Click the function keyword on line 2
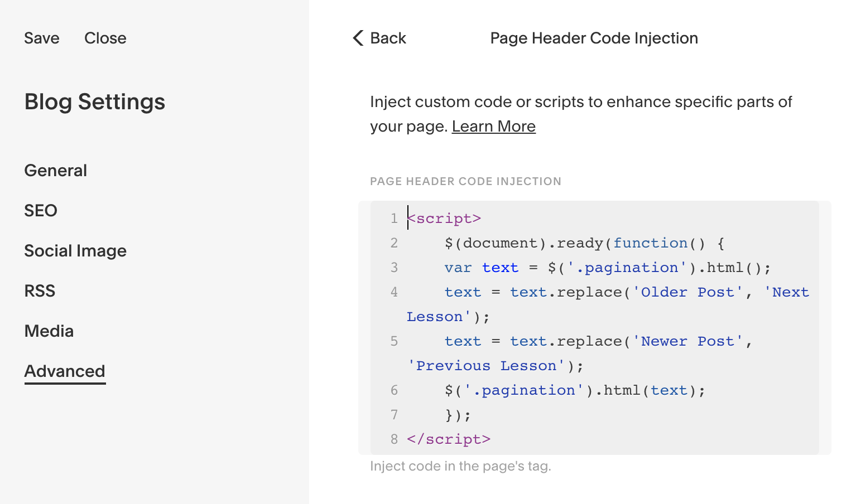Image resolution: width=856 pixels, height=504 pixels. point(651,243)
